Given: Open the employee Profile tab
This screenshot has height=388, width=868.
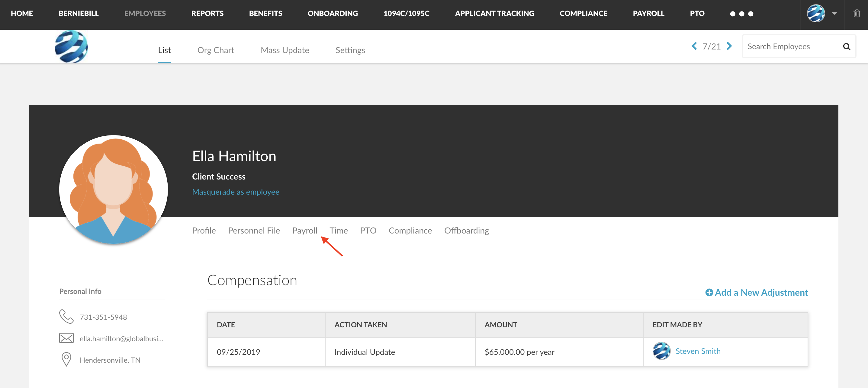Looking at the screenshot, I should tap(204, 231).
